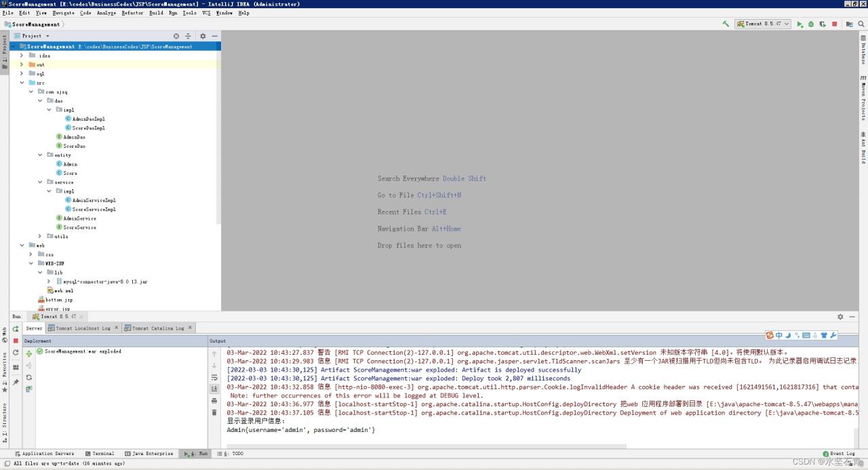Viewport: 868px width, 470px height.
Task: Expand the utils package
Action: (40, 236)
